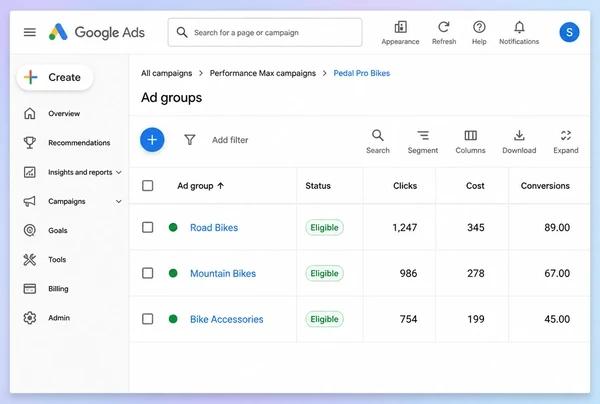This screenshot has width=600, height=404.
Task: Toggle Road Bikes green status dot
Action: [173, 228]
